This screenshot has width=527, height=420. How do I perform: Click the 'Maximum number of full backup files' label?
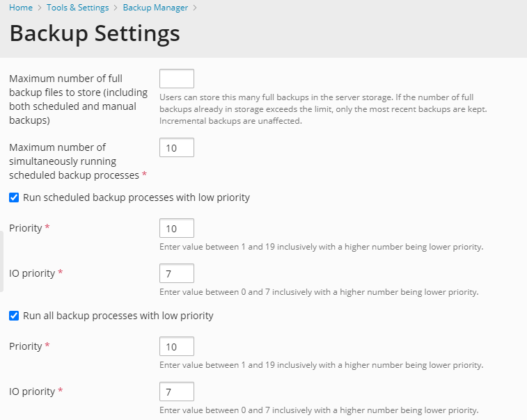point(78,99)
